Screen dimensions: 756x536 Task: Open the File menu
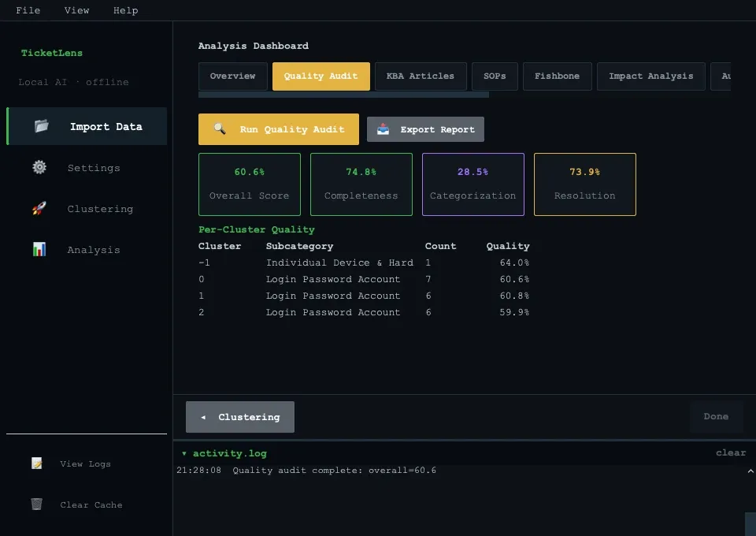tap(28, 10)
